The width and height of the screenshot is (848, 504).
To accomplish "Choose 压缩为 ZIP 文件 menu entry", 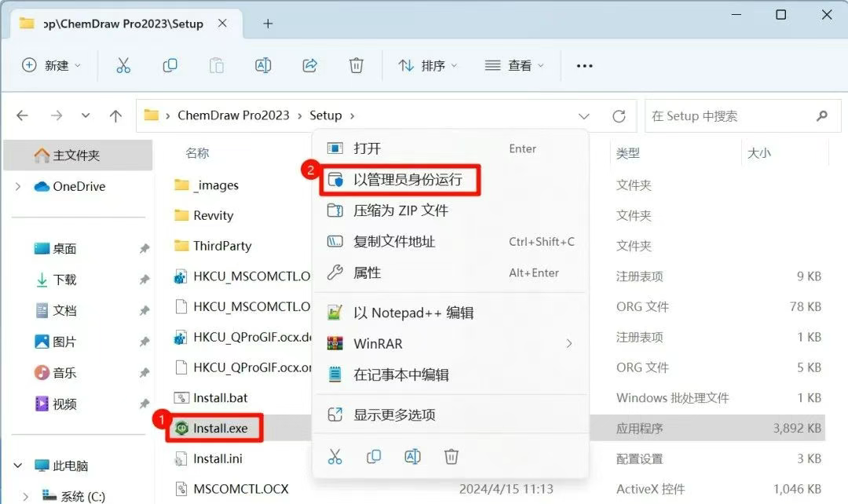I will point(400,210).
